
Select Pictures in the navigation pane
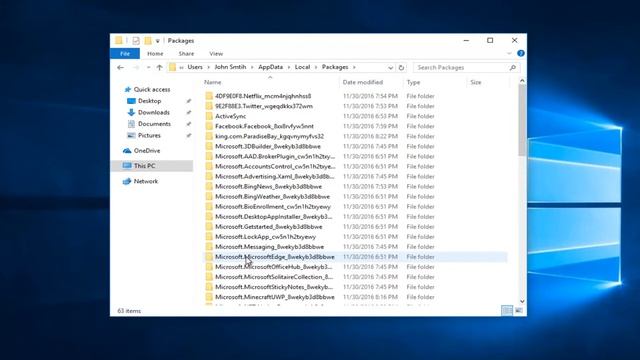[x=149, y=135]
